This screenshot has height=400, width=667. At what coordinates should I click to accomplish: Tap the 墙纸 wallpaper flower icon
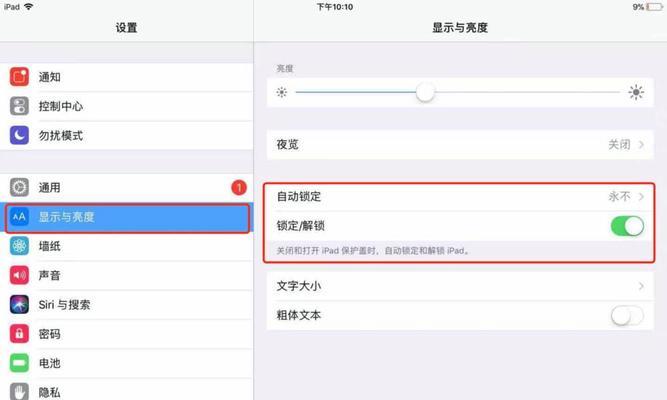(x=19, y=246)
